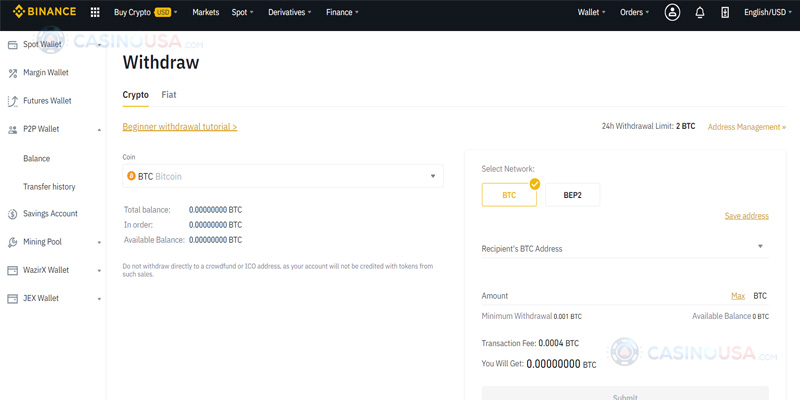Open the Derivatives menu dropdown
Image resolution: width=800 pixels, height=400 pixels.
[290, 12]
